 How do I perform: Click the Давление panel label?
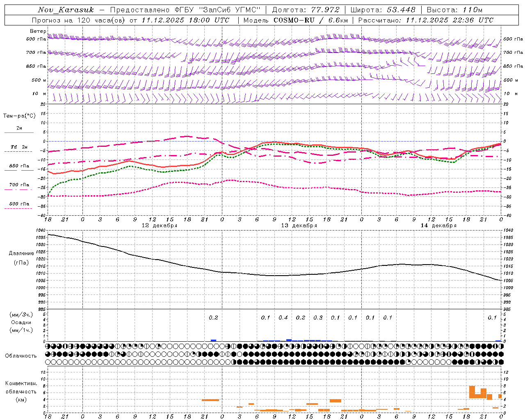21,253
